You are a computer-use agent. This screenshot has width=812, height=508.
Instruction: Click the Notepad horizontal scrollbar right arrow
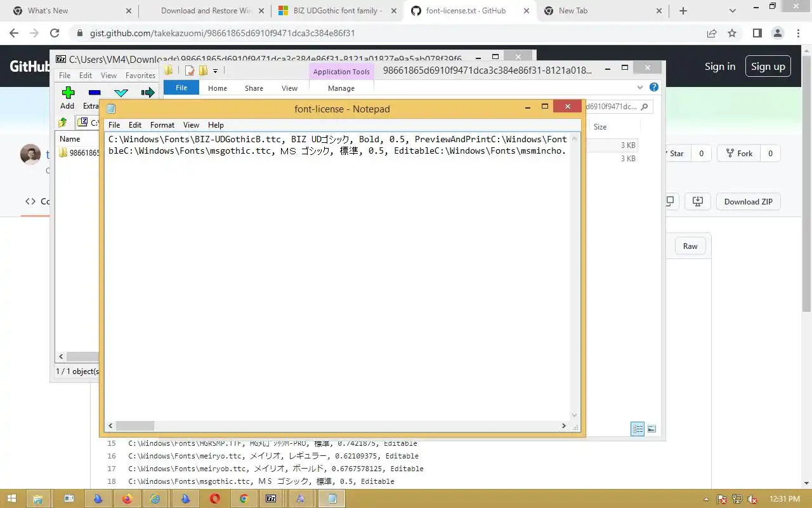click(564, 426)
